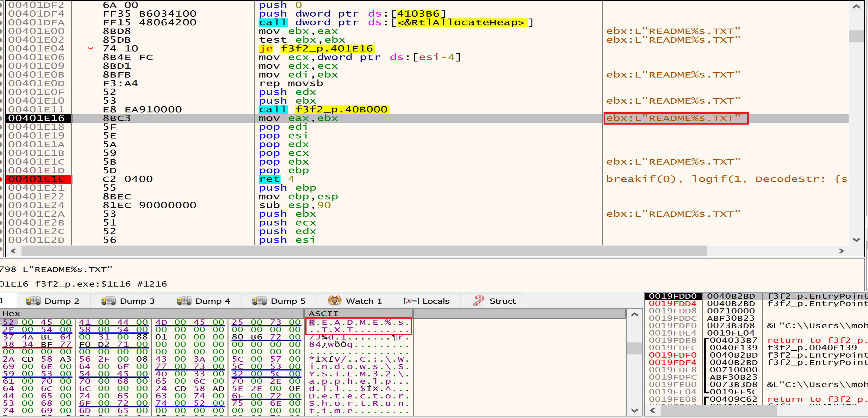Click the Struct tab icon

(x=478, y=300)
